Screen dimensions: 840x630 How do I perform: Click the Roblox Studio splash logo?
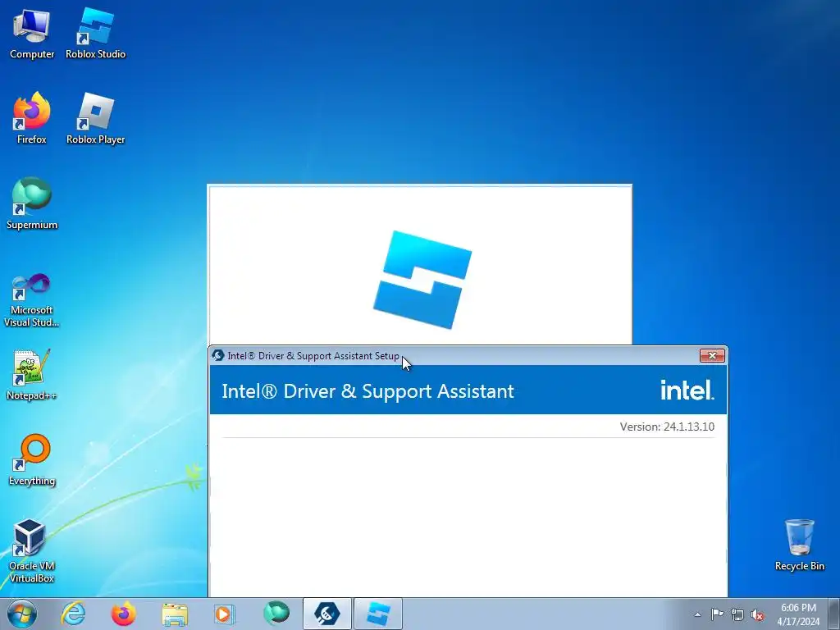[422, 279]
